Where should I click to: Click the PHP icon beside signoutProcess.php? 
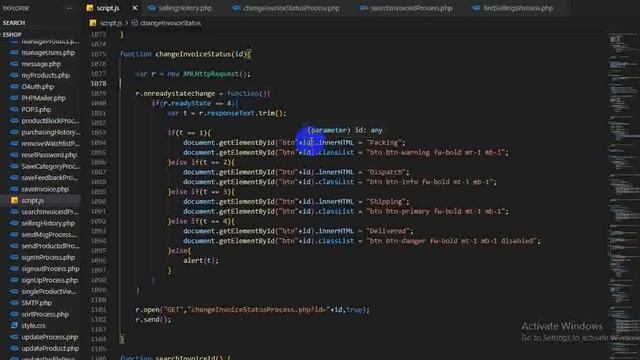pos(14,269)
